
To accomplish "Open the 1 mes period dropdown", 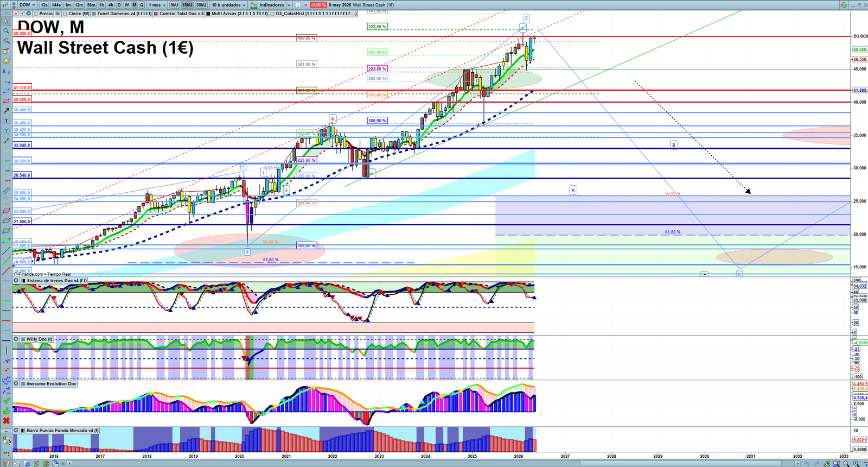I will tap(157, 5).
